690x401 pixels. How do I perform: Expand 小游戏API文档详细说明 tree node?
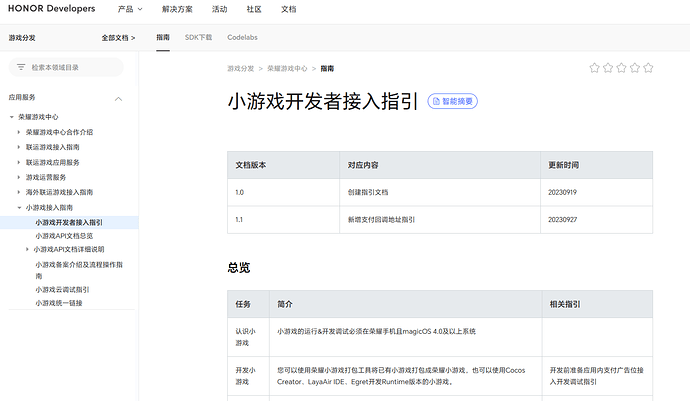27,249
